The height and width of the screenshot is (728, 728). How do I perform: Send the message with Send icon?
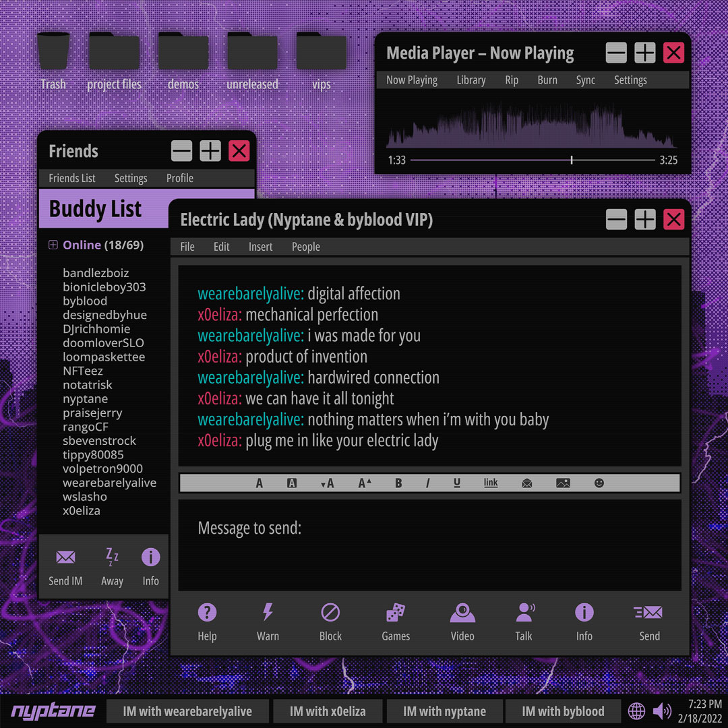pos(648,612)
